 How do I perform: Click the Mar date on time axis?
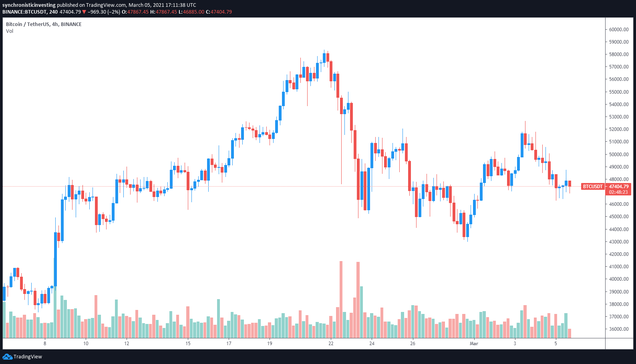click(x=474, y=344)
